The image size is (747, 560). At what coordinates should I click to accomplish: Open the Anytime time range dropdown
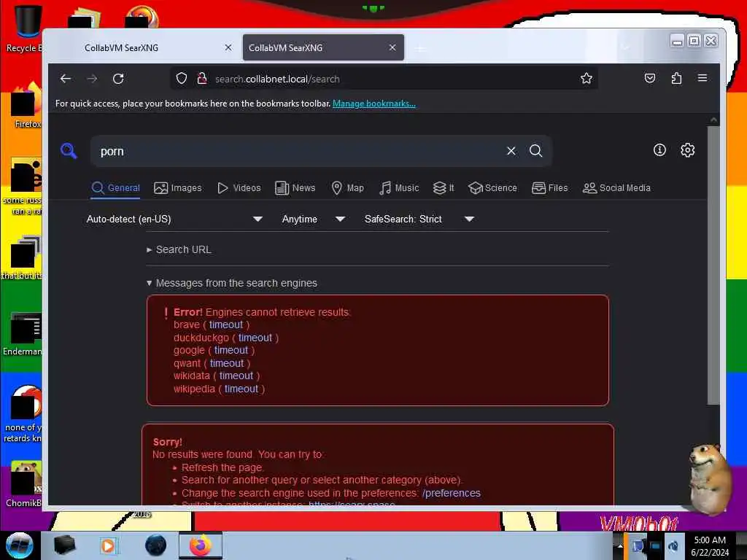(x=313, y=219)
